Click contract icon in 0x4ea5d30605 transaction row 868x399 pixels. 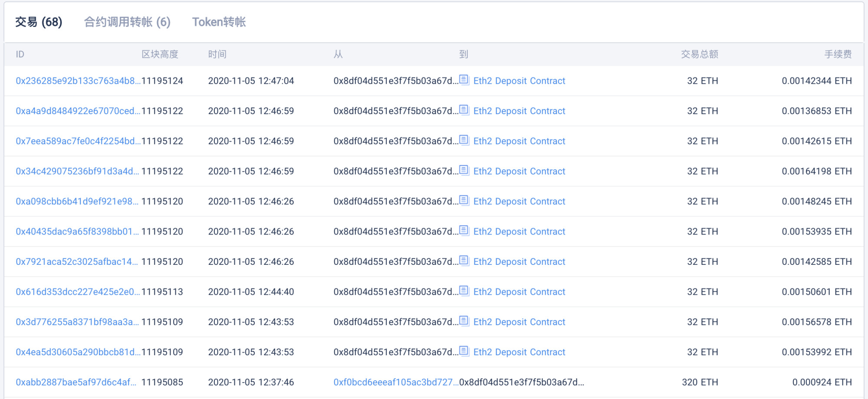(x=464, y=351)
